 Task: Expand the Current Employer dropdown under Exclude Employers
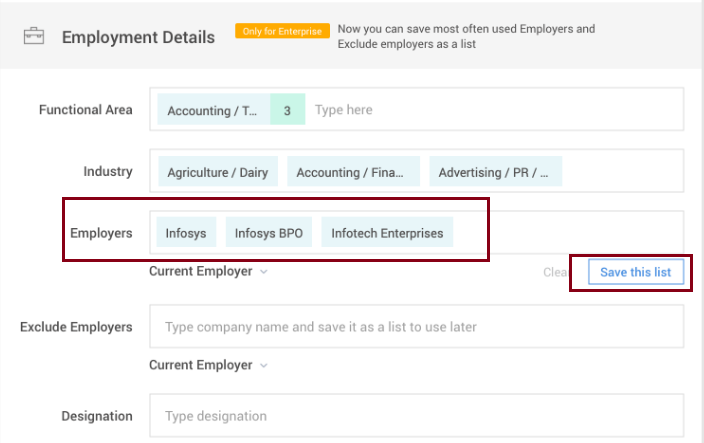(x=208, y=365)
